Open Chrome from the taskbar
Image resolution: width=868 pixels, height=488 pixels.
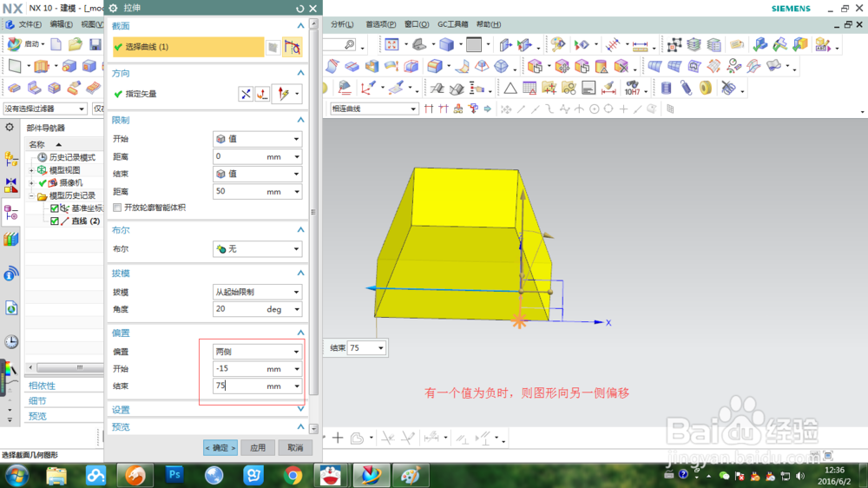coord(293,475)
